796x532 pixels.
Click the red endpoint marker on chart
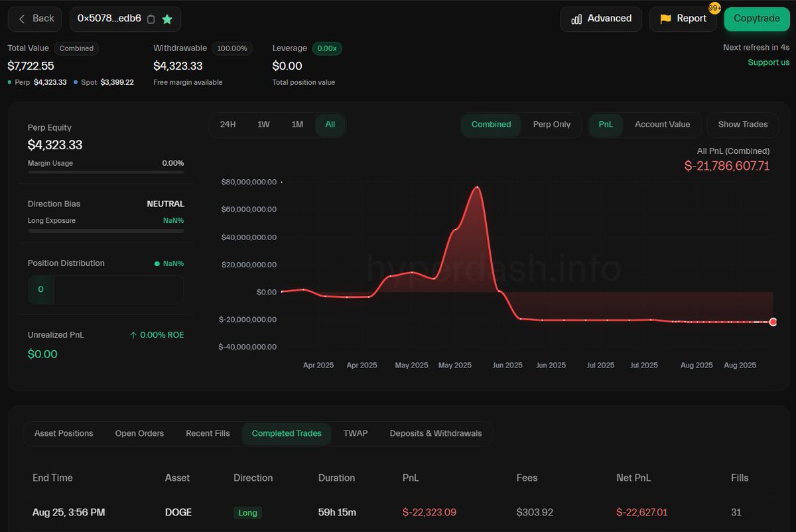coord(773,322)
